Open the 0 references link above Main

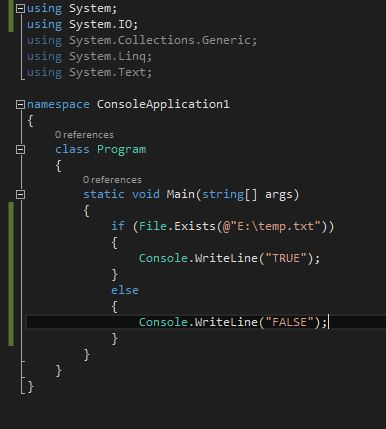[112, 180]
